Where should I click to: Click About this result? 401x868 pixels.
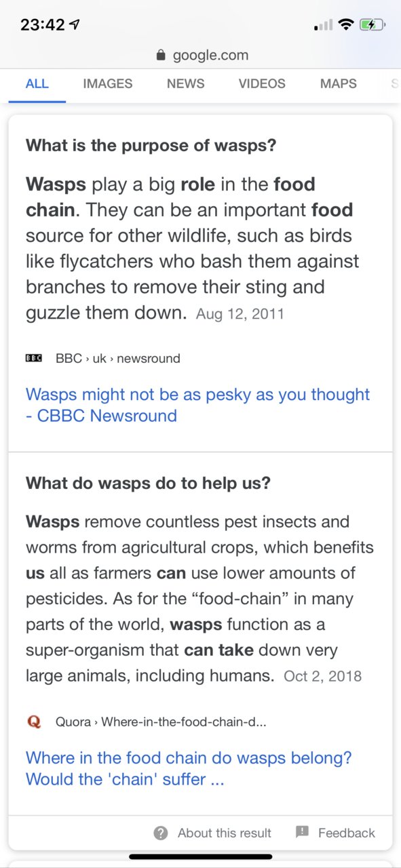click(x=225, y=833)
